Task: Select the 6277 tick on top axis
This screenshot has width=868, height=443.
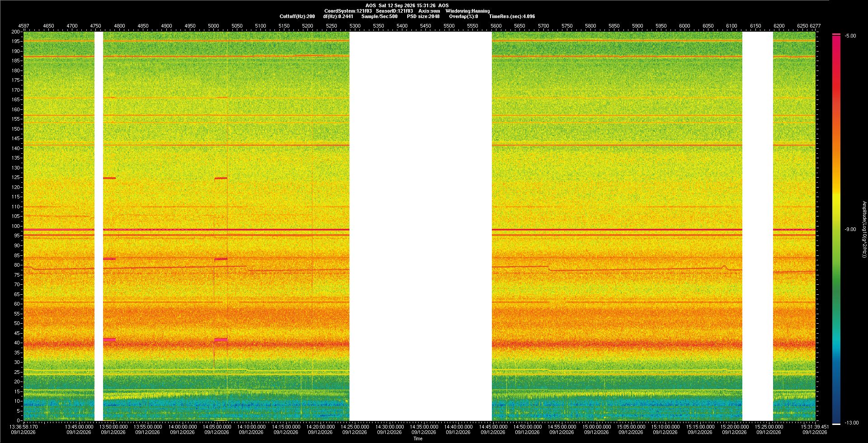Action: (815, 26)
